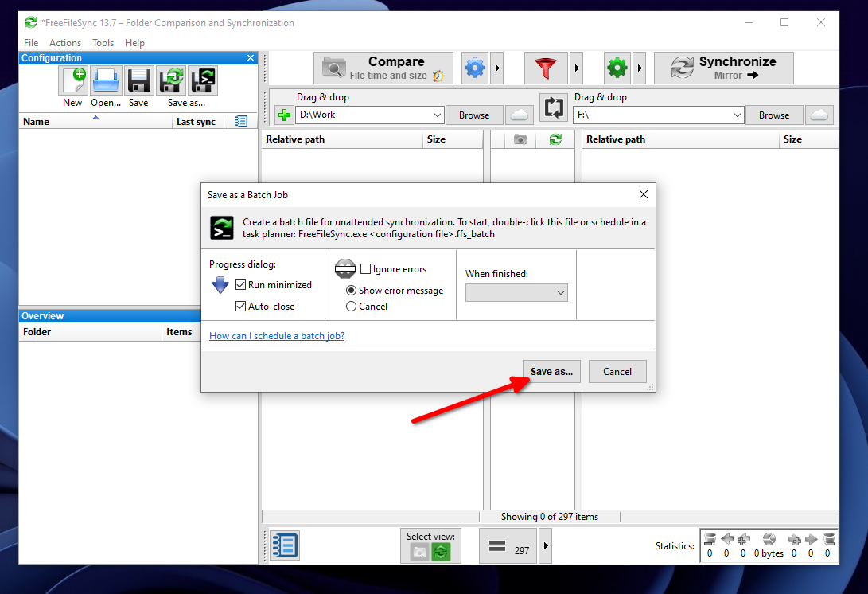Open the Tools menu
Viewport: 868px width, 594px height.
point(103,43)
